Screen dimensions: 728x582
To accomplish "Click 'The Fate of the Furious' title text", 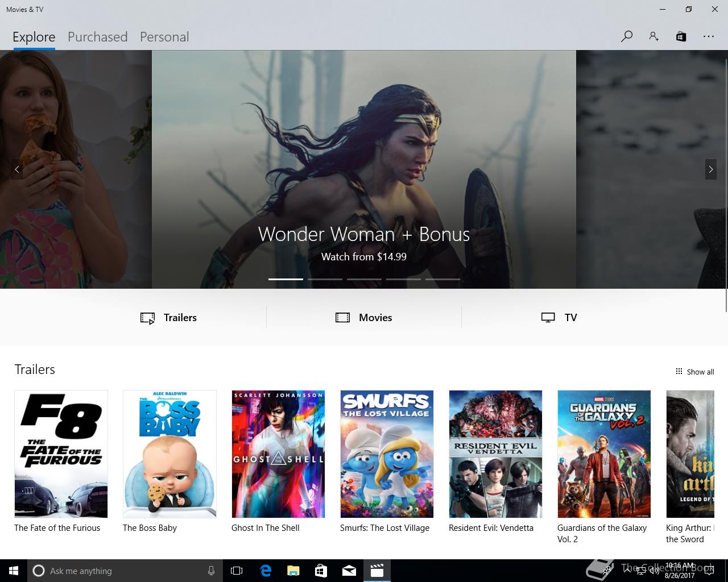I will (57, 528).
